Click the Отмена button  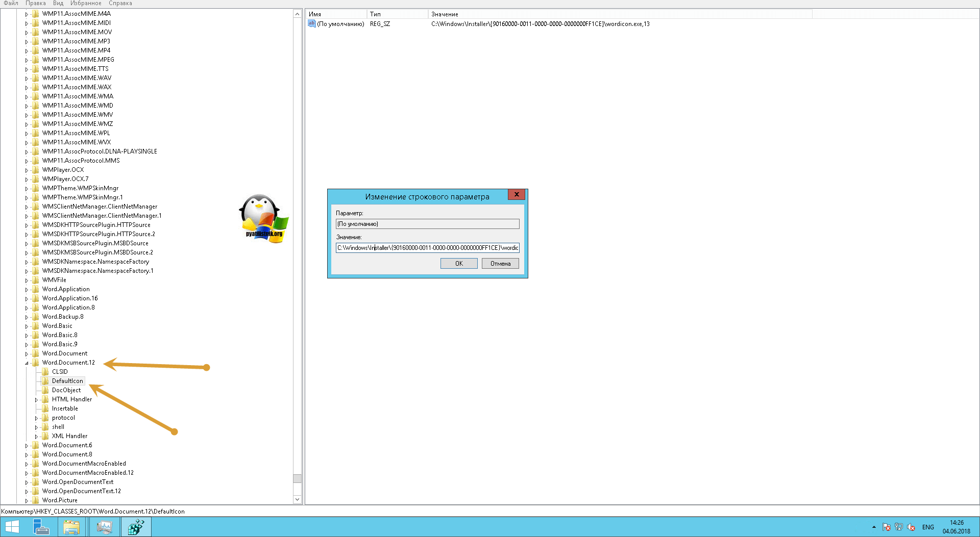pos(500,264)
